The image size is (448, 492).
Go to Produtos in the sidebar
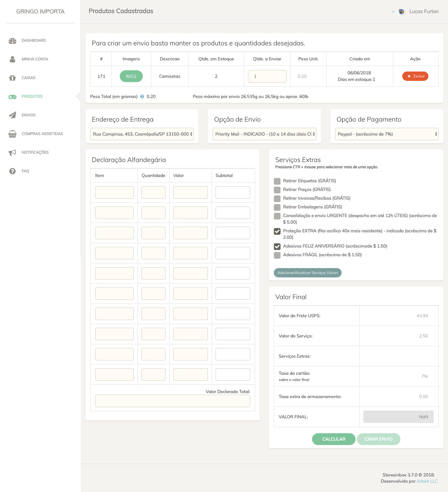32,96
